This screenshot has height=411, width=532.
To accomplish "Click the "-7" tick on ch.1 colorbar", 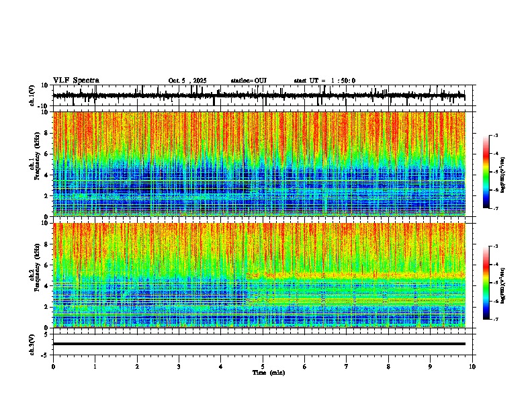I will [495, 209].
